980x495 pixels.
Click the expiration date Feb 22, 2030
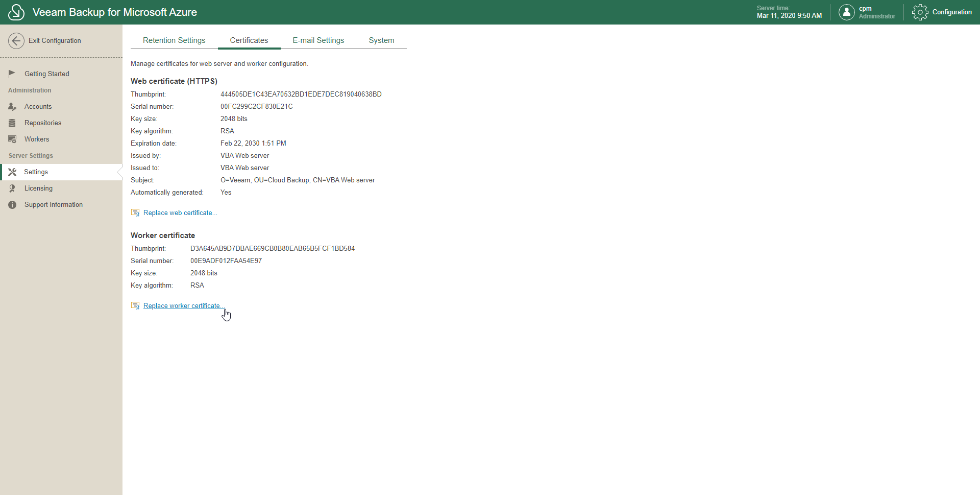[x=253, y=143]
